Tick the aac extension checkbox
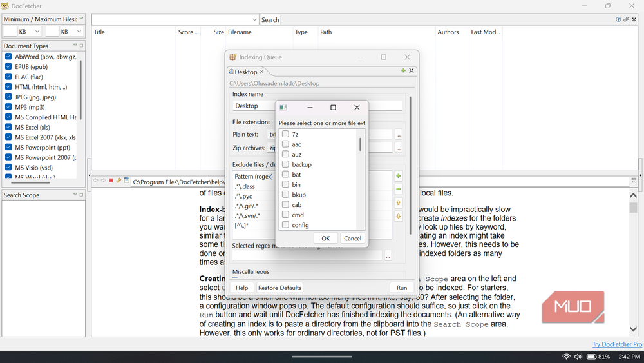The height and width of the screenshot is (363, 644). click(x=285, y=144)
